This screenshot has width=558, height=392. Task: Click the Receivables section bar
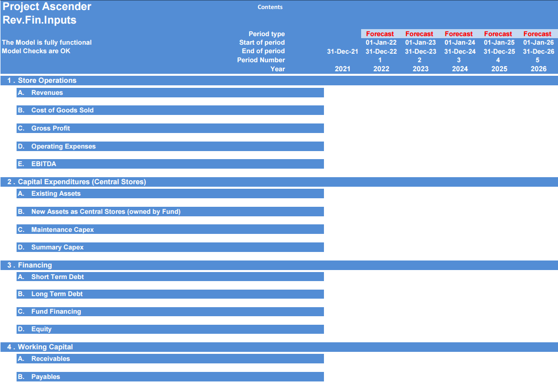(x=170, y=358)
